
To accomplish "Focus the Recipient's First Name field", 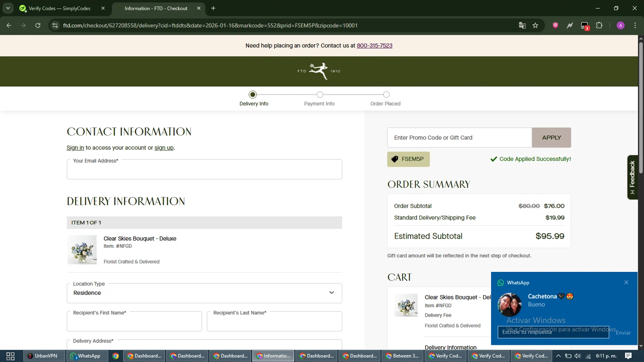I will point(134,321).
